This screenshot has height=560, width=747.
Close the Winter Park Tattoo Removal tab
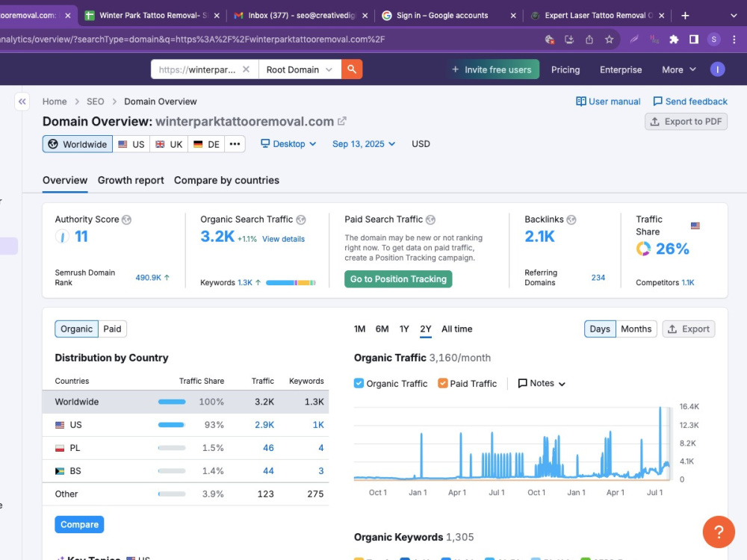[x=217, y=16]
